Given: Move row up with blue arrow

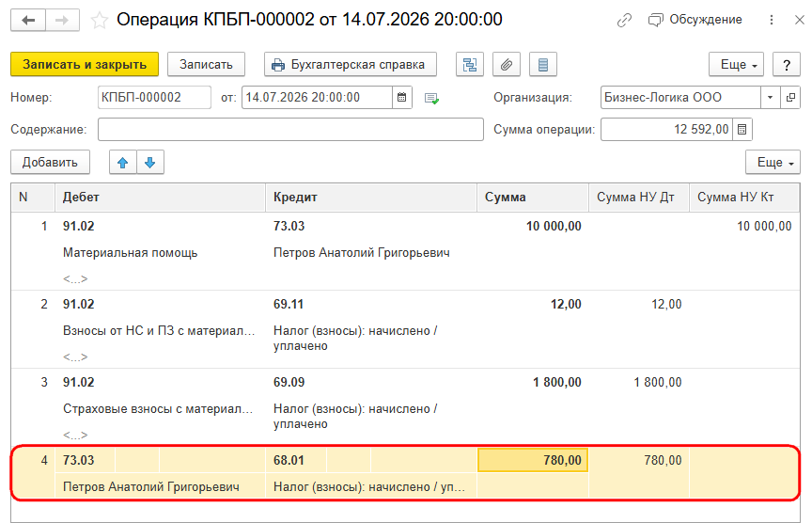Looking at the screenshot, I should click(x=123, y=162).
